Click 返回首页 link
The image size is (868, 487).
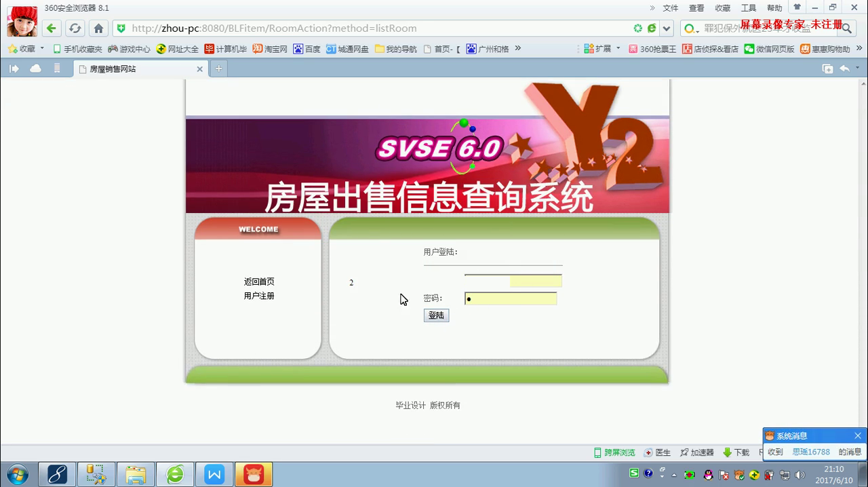pos(259,281)
